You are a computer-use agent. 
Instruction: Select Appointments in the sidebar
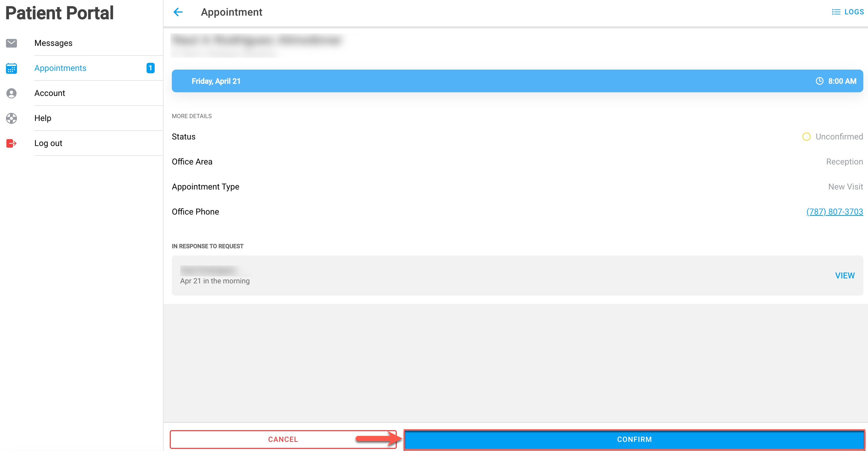(x=60, y=68)
